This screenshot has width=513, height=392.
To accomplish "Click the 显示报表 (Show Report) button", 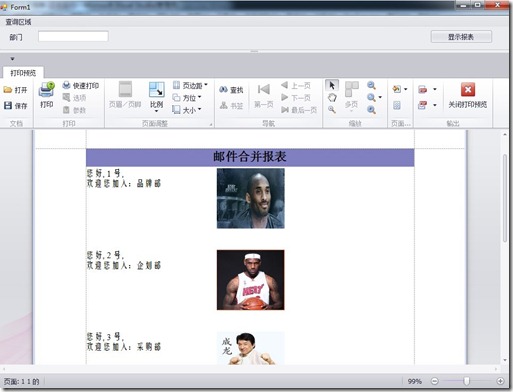I will (461, 37).
